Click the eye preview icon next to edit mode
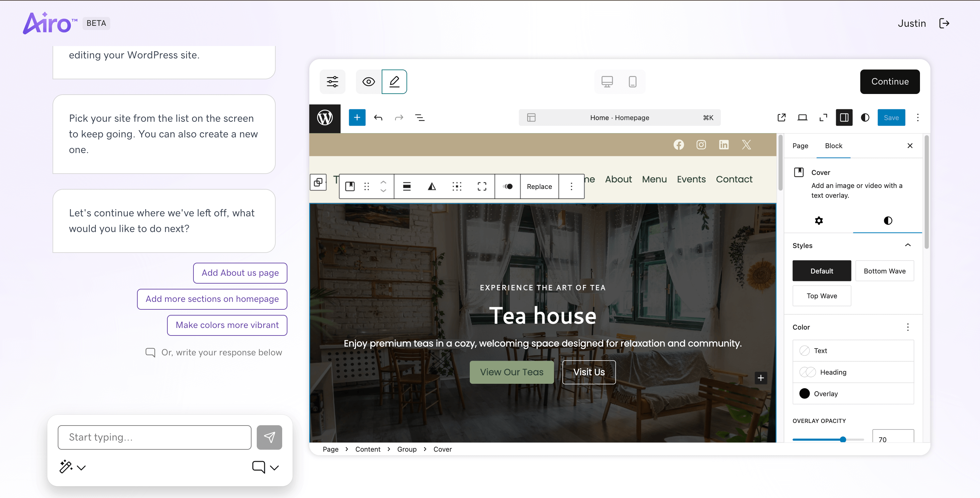Image resolution: width=980 pixels, height=498 pixels. (x=368, y=81)
